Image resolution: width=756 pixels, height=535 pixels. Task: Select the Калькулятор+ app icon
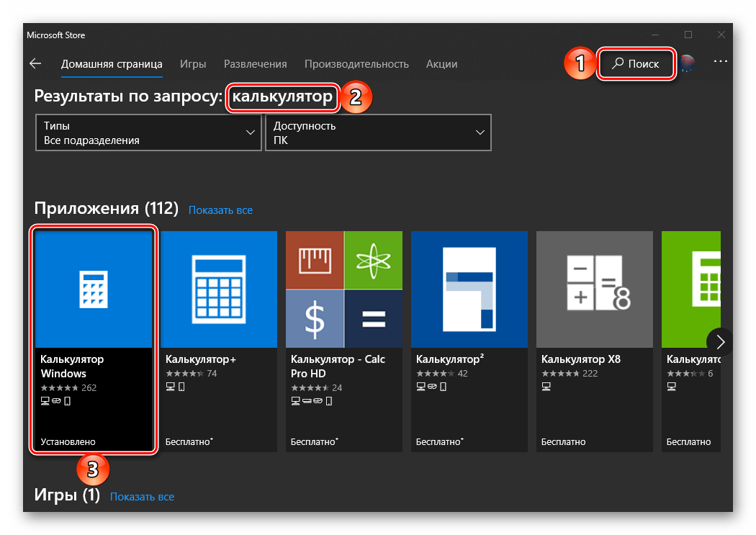(x=218, y=289)
